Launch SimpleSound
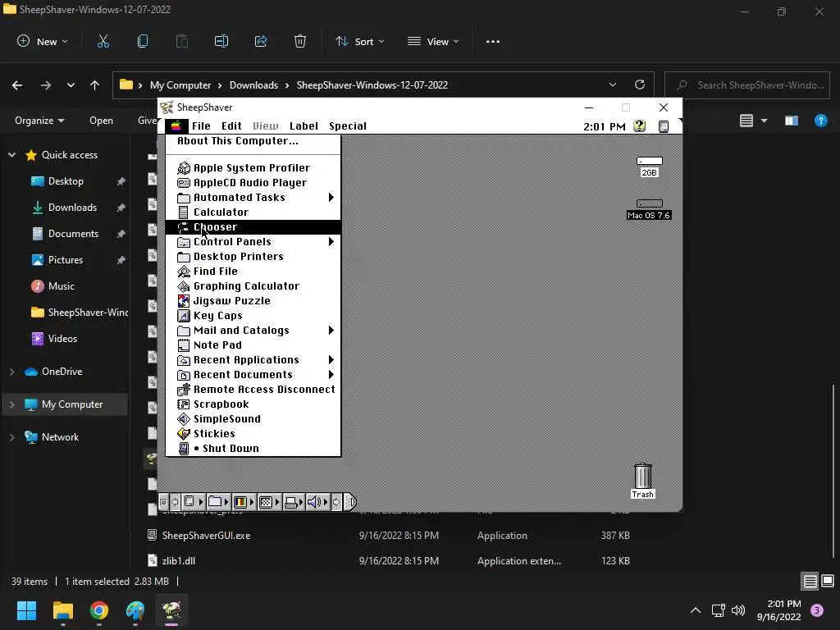 pos(253,419)
